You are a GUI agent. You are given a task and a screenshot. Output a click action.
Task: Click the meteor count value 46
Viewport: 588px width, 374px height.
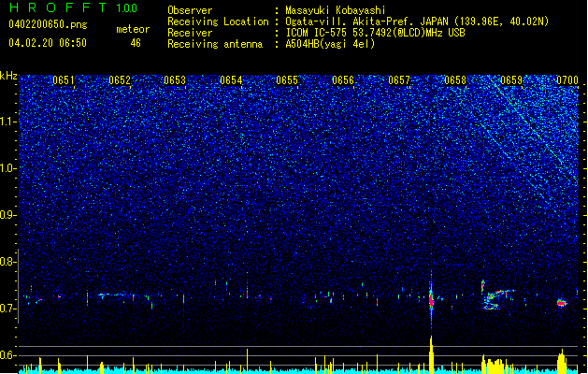pos(136,43)
